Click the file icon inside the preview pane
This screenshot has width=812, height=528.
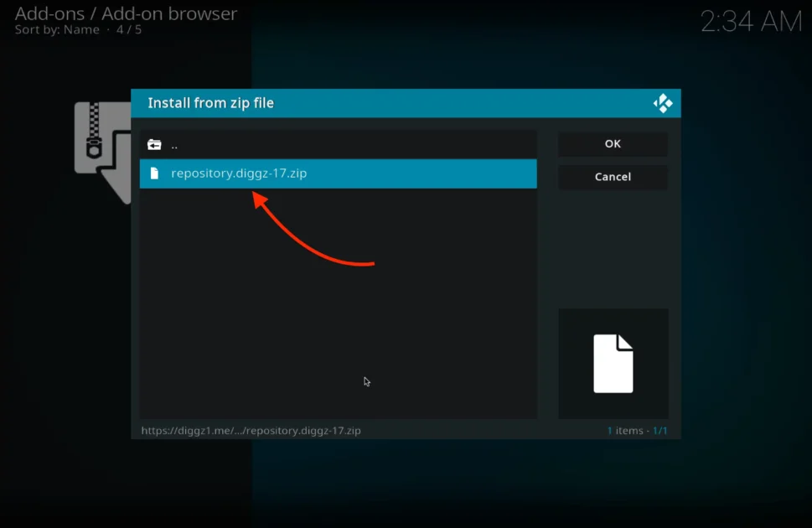(x=613, y=363)
